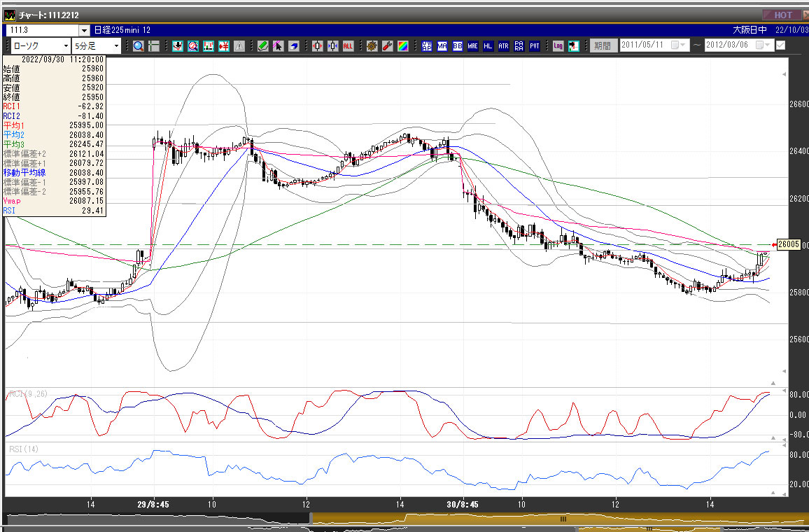Click the 大阪日中 session label

[x=750, y=30]
